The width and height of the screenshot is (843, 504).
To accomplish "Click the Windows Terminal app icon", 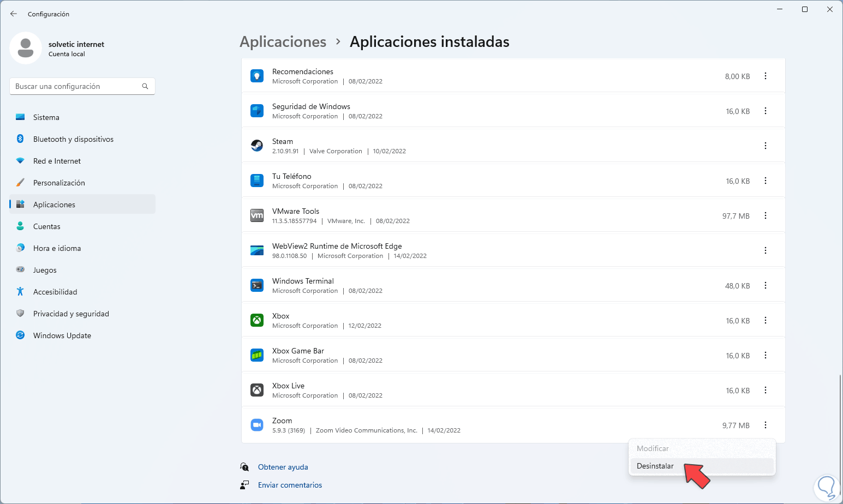I will coord(256,285).
